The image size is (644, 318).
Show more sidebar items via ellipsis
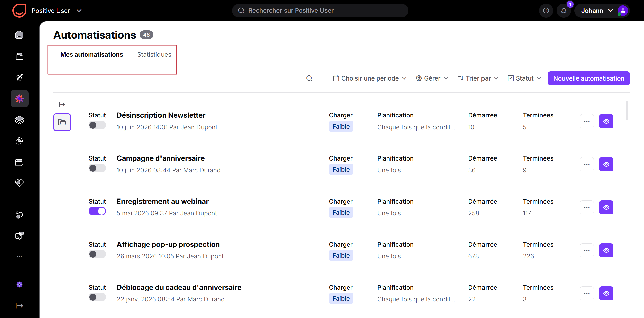click(19, 257)
